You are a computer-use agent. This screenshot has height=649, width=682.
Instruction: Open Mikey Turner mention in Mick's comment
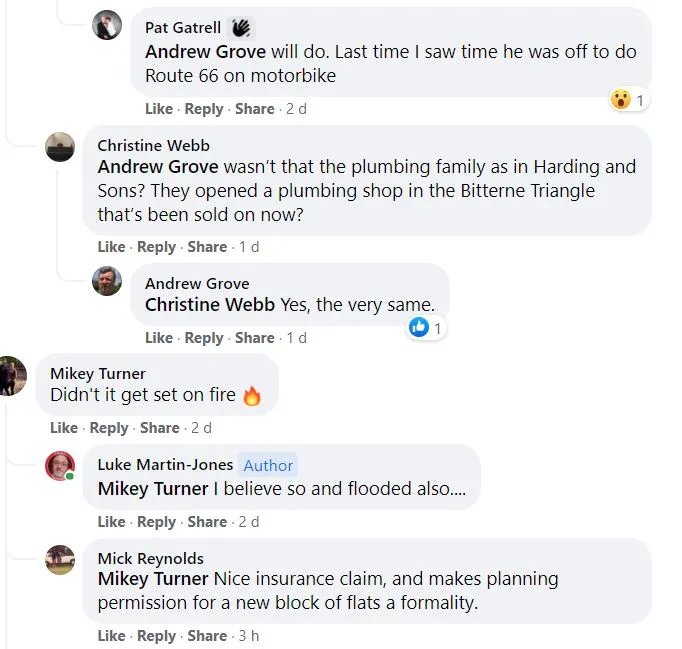coord(153,579)
